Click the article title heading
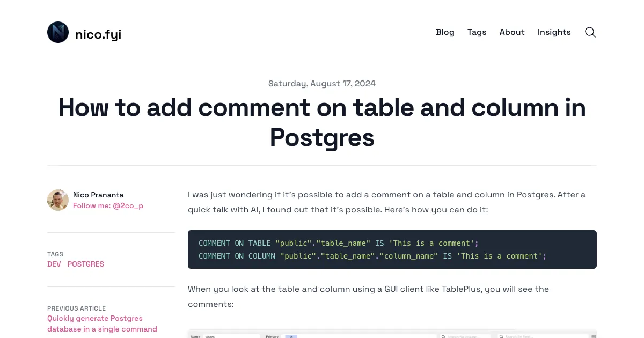644x338 pixels. point(322,122)
